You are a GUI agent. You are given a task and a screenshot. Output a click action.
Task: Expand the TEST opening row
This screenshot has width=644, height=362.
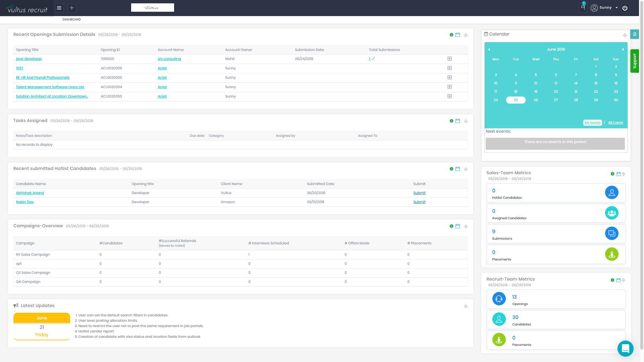tap(449, 68)
